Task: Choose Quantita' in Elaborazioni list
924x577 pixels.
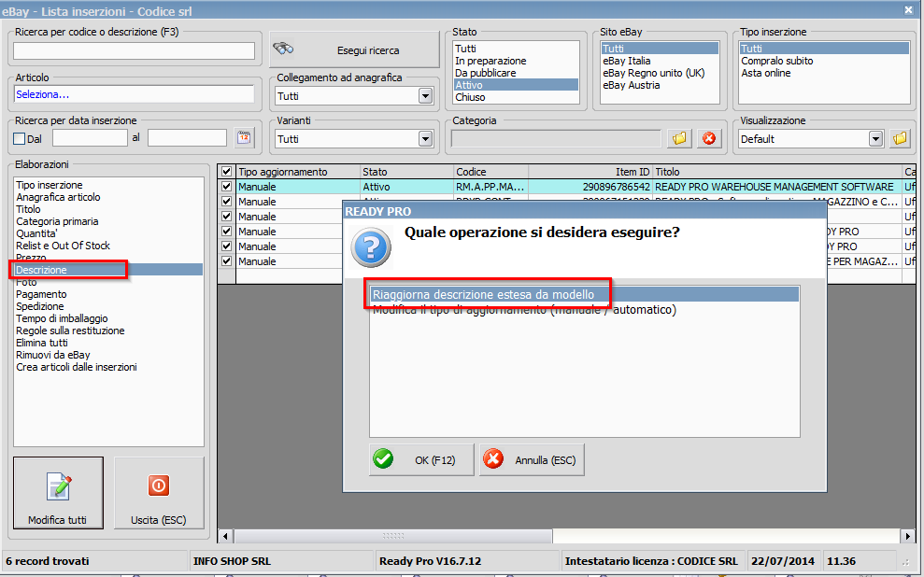Action: pos(108,233)
